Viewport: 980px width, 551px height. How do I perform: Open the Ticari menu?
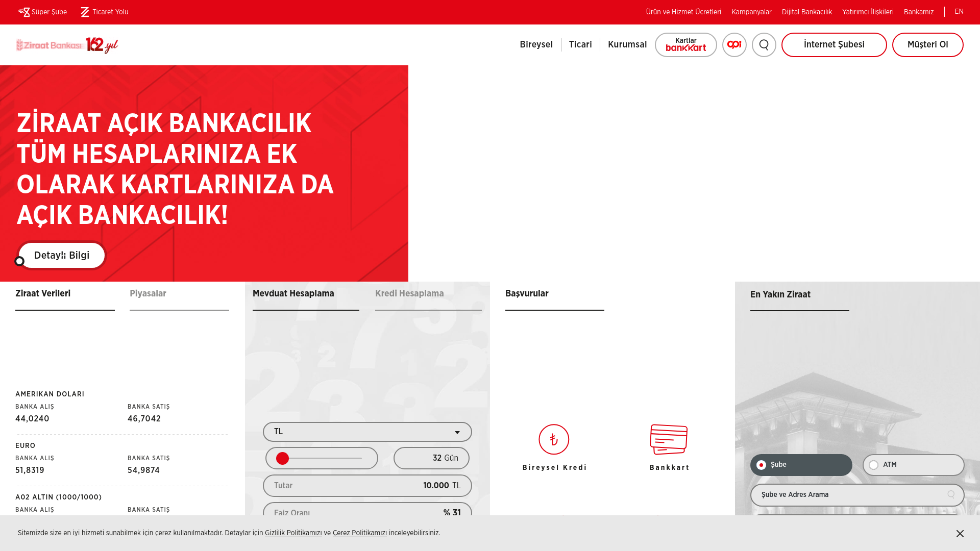point(580,45)
